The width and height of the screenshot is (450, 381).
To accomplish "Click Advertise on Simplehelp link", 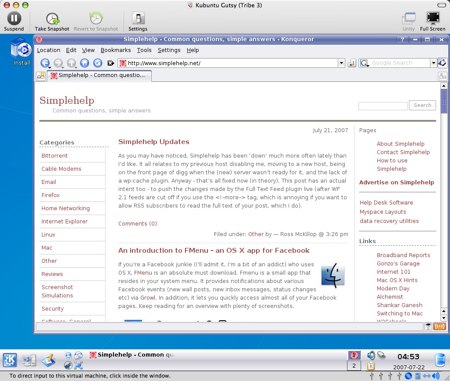I will point(397,182).
